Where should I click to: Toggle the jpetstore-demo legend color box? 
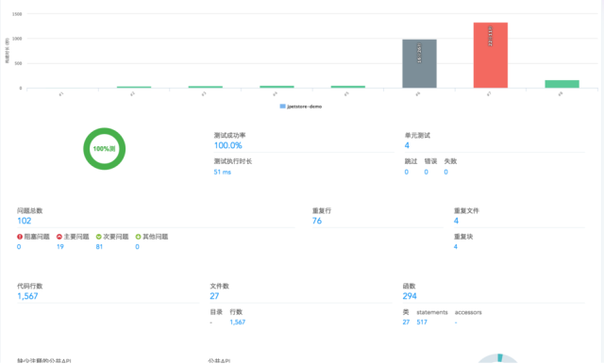click(x=282, y=107)
